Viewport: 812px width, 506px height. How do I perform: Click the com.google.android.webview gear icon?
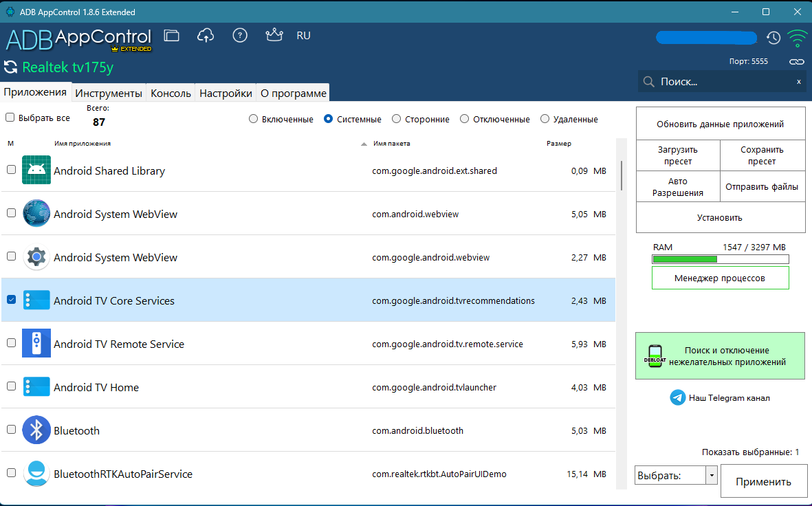coord(36,257)
